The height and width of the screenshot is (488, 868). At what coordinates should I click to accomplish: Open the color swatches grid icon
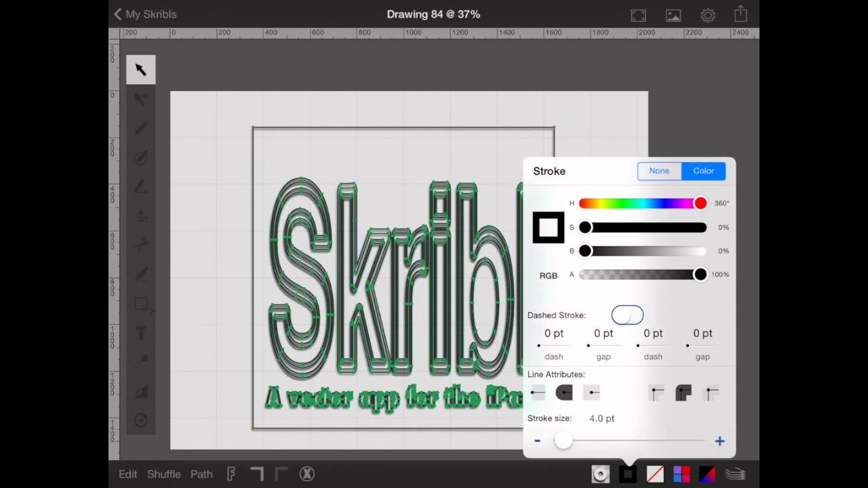[x=682, y=474]
